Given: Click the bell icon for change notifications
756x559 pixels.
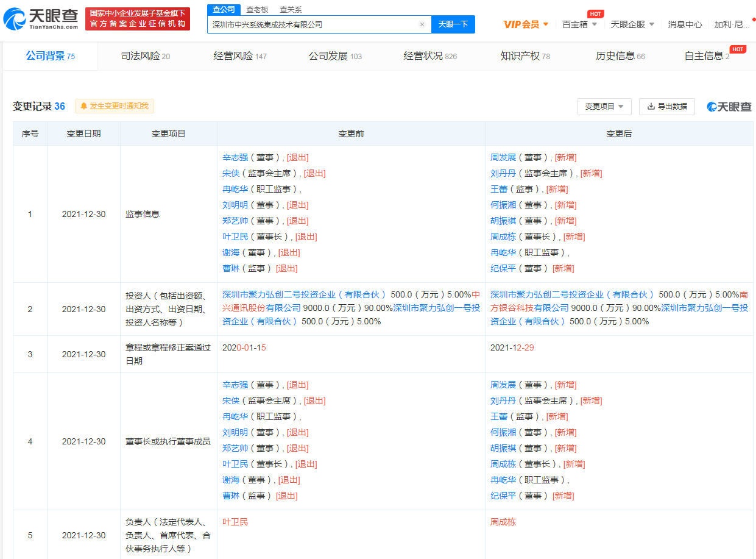Looking at the screenshot, I should pos(83,106).
